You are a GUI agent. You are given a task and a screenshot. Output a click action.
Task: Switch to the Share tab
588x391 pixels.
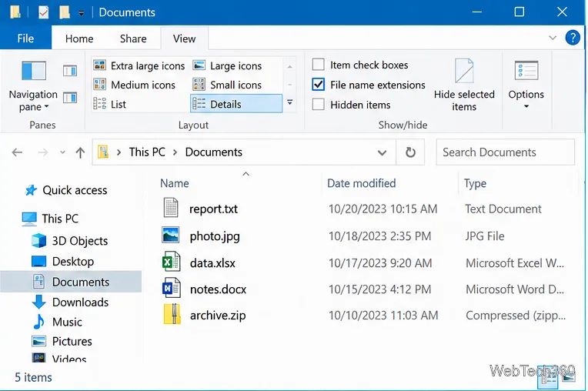tap(133, 38)
